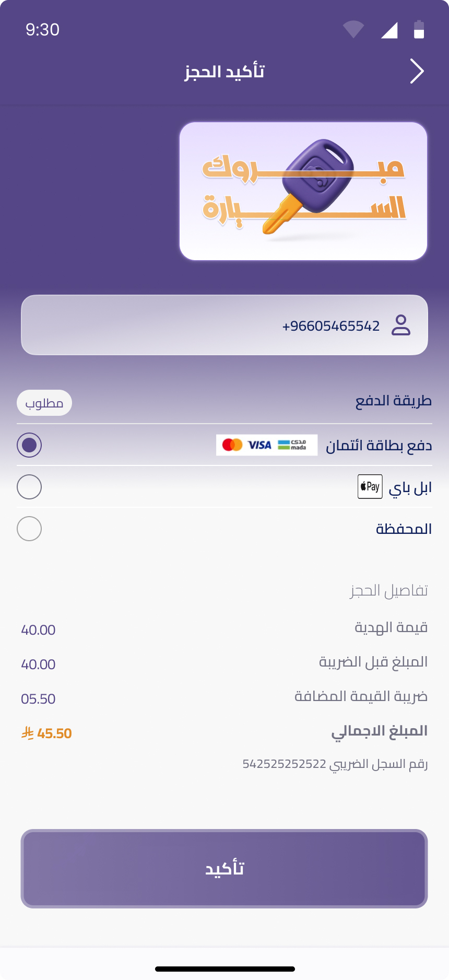This screenshot has width=449, height=980.
Task: Click the user profile icon beside phone number
Action: pos(401,325)
